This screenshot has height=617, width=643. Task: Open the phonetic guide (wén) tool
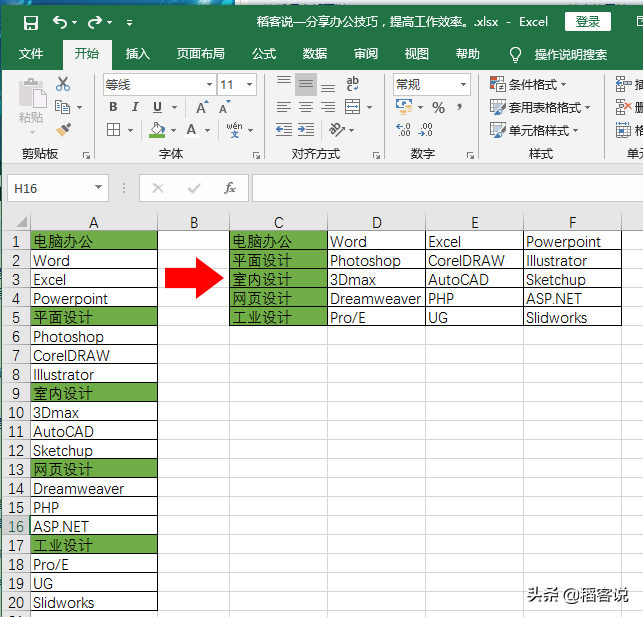[x=234, y=130]
